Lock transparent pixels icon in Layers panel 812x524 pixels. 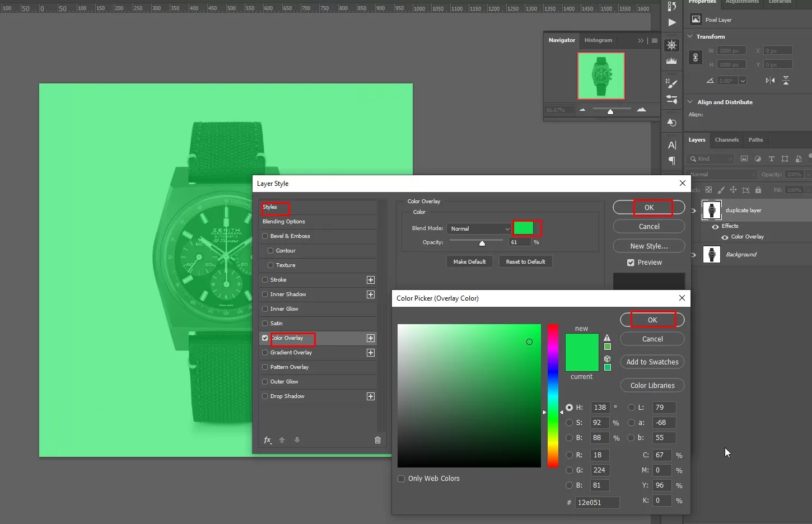tap(708, 190)
